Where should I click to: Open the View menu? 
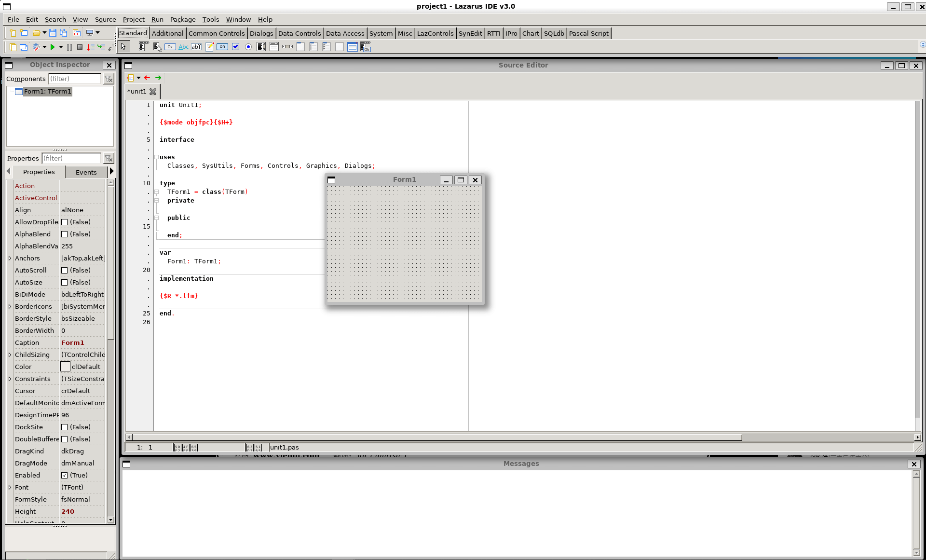coord(80,18)
